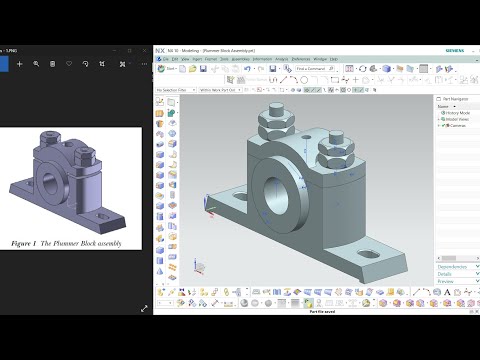Open the View menu
480x360 pixels.
click(x=185, y=59)
